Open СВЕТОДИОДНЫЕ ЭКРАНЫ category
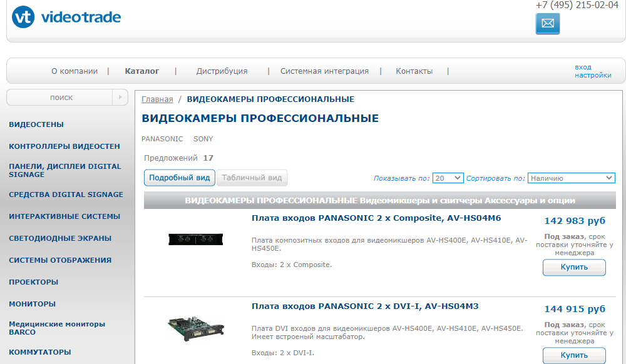 tap(60, 238)
